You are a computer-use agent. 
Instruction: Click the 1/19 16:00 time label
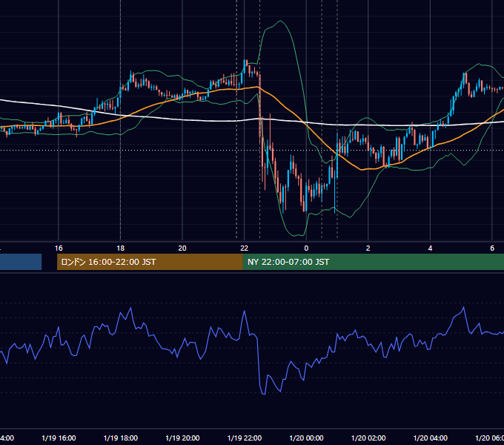click(59, 438)
